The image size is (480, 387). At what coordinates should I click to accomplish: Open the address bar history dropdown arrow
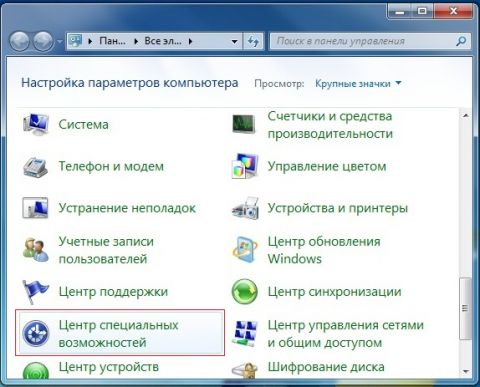tap(235, 42)
